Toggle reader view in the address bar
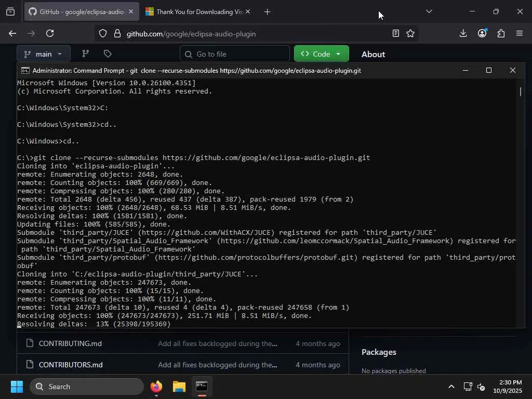Screen dimensions: 532x399 395,34
